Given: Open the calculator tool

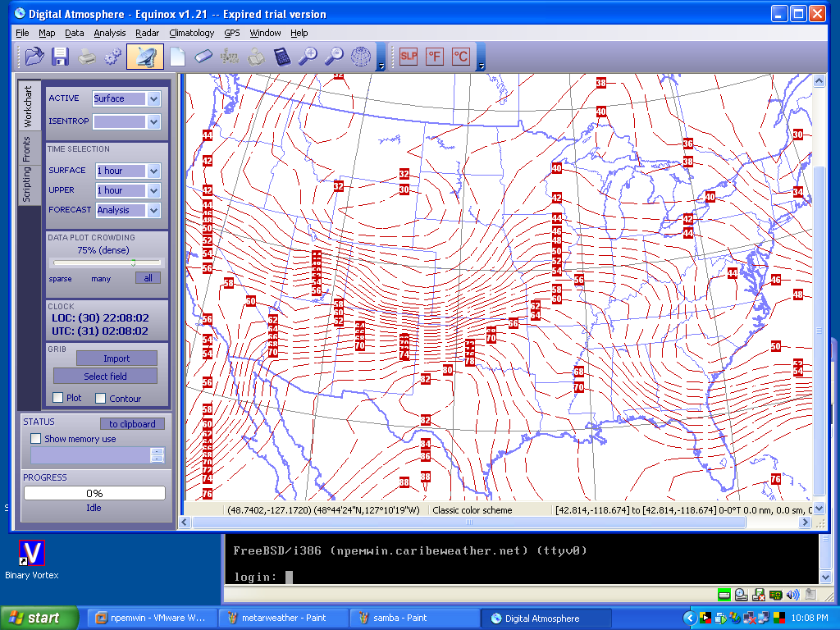Looking at the screenshot, I should 282,57.
